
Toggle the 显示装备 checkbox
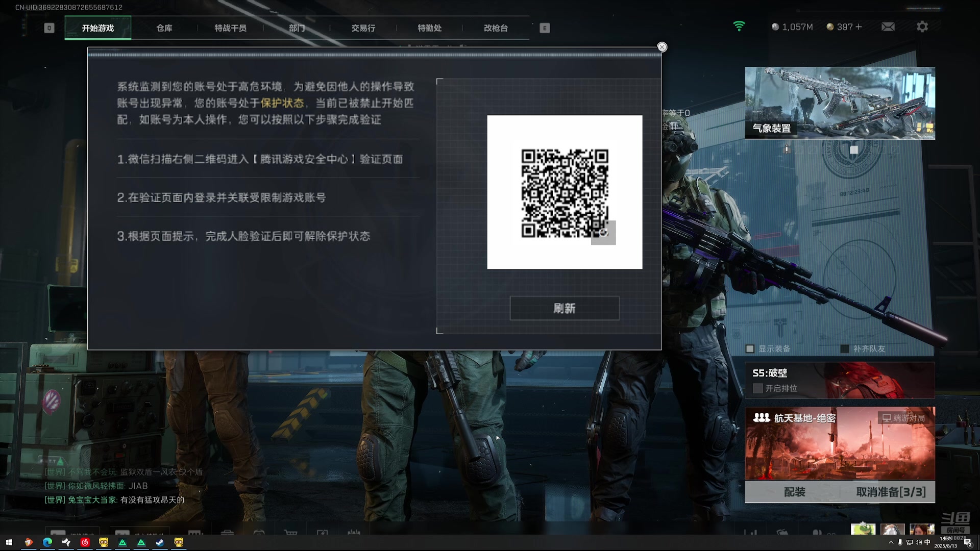point(750,349)
